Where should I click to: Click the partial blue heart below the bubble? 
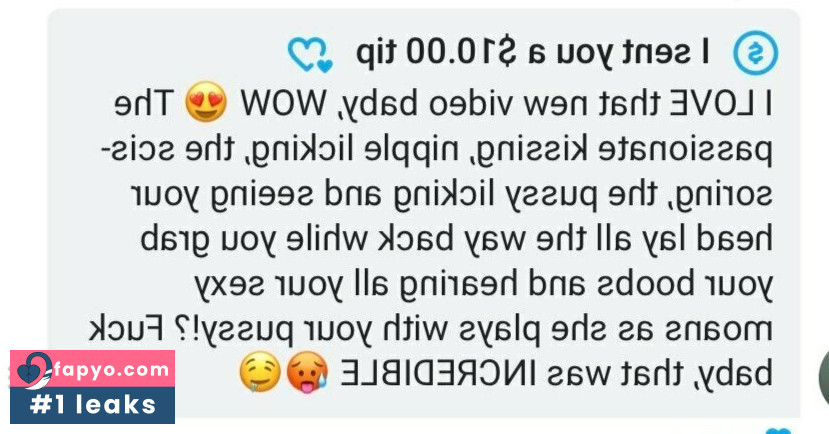[x=777, y=431]
